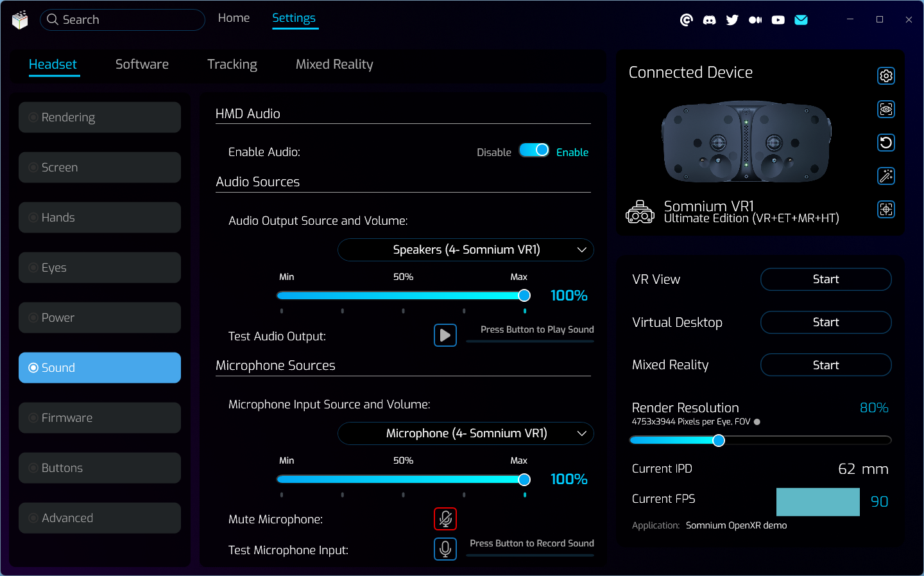This screenshot has height=576, width=924.
Task: Go to the Home menu
Action: (x=234, y=18)
